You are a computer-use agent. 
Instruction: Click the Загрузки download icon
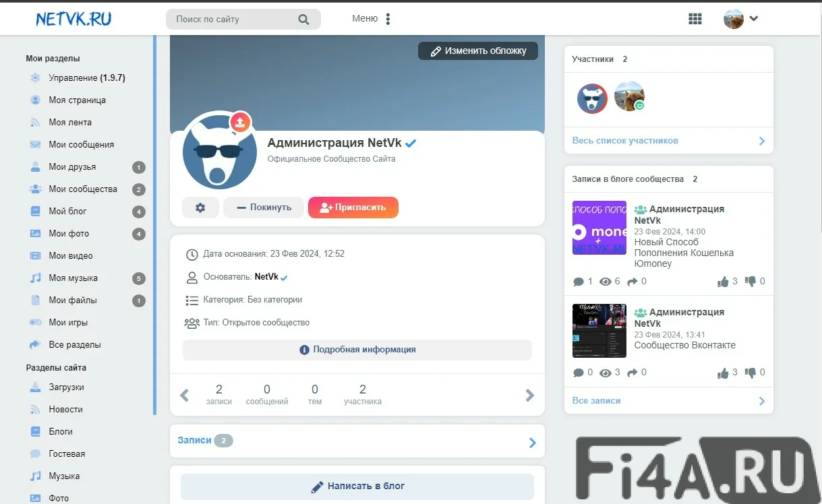(36, 387)
